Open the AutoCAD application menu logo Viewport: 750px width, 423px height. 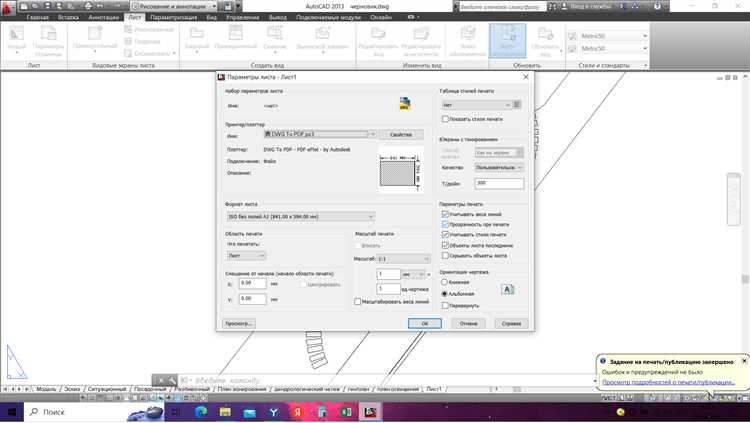pyautogui.click(x=8, y=7)
